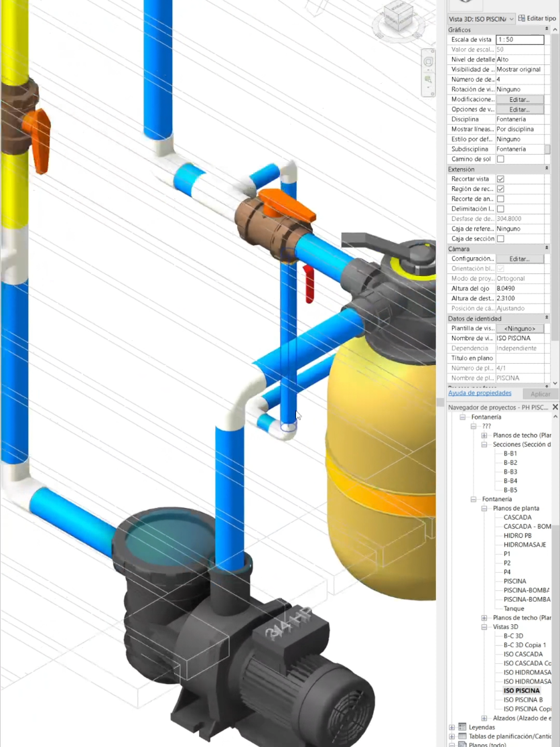The width and height of the screenshot is (560, 747).
Task: Open the P2 floor plan
Action: [x=506, y=563]
